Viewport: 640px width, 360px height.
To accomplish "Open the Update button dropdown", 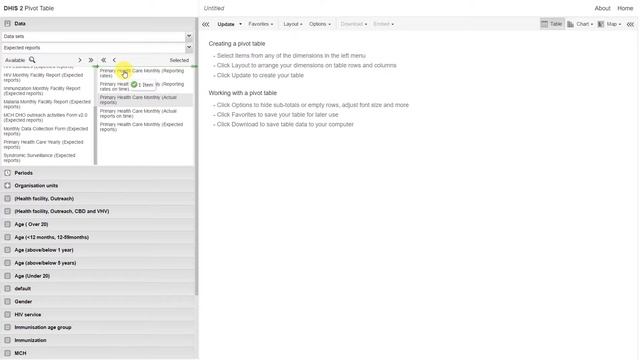I will 240,24.
